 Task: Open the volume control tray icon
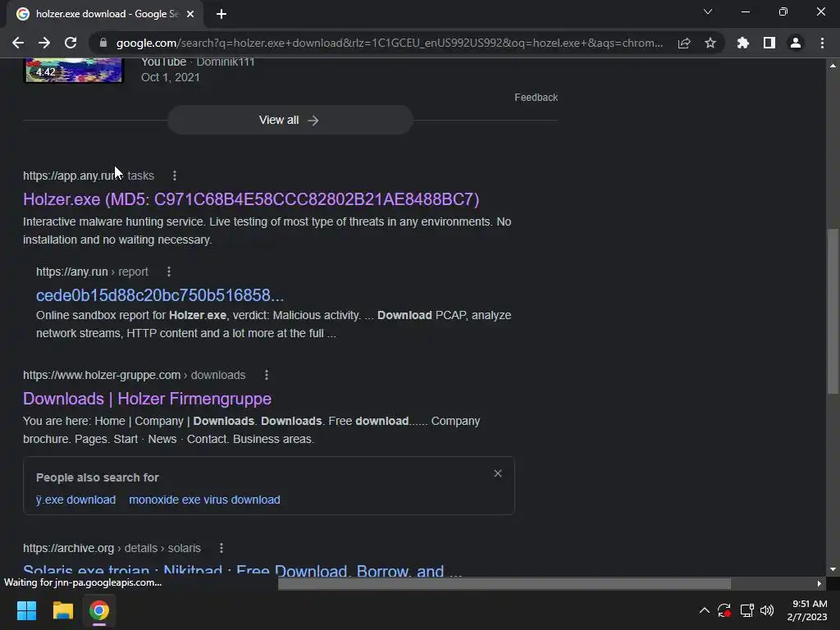tap(767, 610)
